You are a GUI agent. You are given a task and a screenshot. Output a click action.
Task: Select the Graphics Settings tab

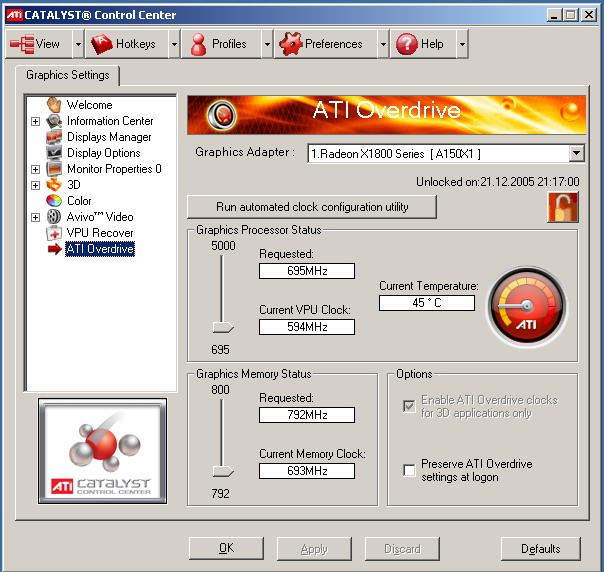[x=68, y=75]
